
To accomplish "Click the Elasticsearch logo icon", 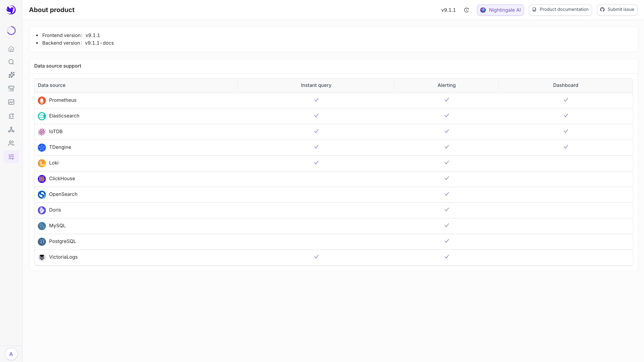I will click(x=42, y=116).
